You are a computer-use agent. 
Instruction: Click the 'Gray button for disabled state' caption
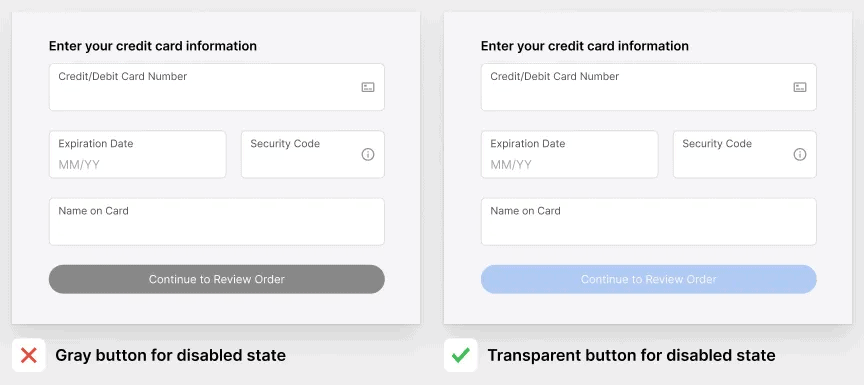pos(170,355)
